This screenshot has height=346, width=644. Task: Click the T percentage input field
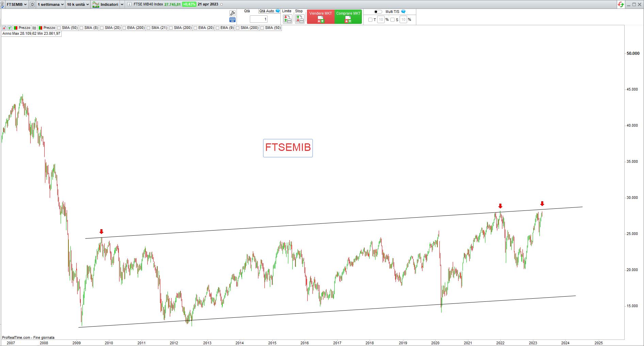pos(381,20)
